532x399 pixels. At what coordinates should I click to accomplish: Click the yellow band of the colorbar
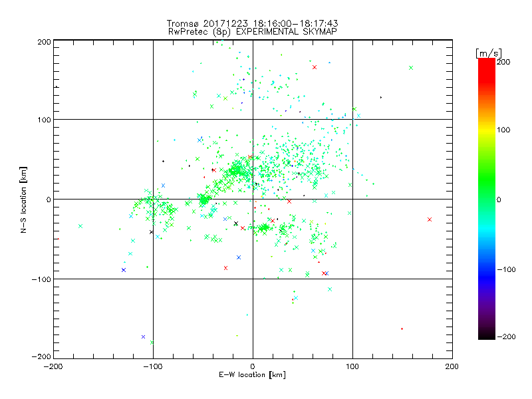click(487, 130)
